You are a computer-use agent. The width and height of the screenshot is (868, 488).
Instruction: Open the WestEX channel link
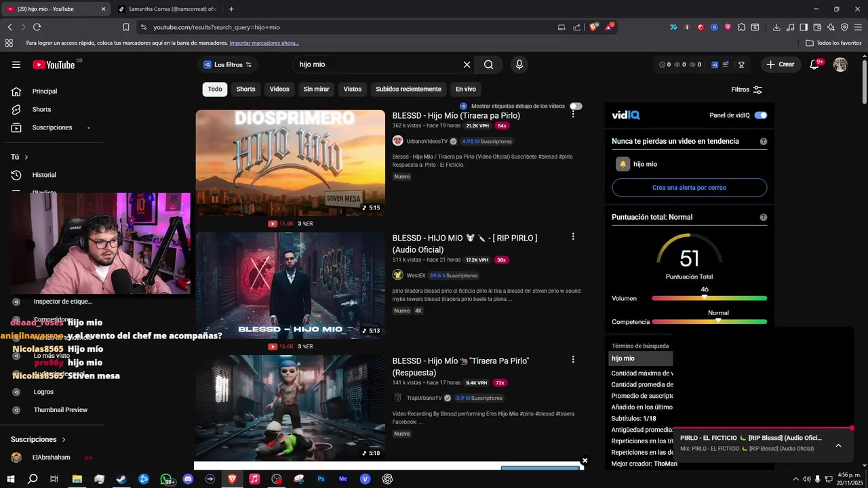(416, 275)
